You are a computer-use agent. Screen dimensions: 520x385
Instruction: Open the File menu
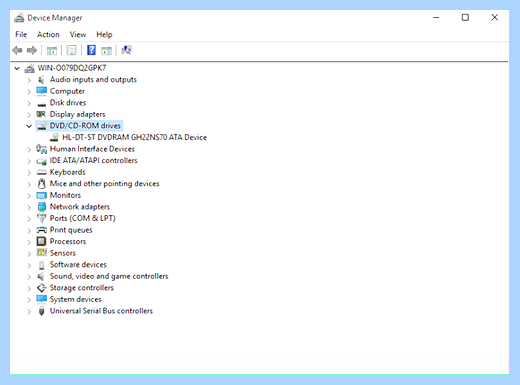click(x=21, y=34)
